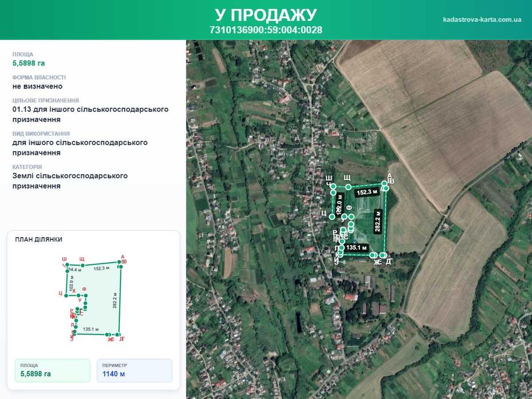Click the 152.3 м label on the map

pyautogui.click(x=367, y=192)
